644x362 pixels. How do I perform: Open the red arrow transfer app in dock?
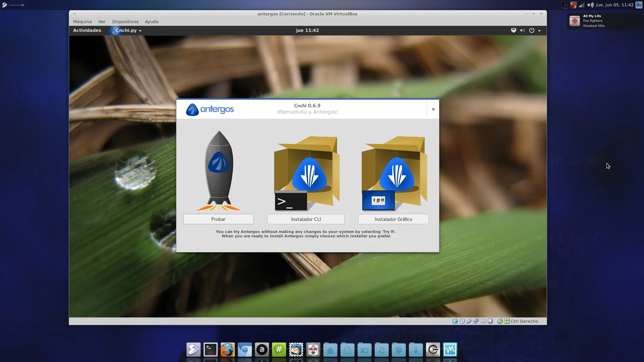coord(313,350)
